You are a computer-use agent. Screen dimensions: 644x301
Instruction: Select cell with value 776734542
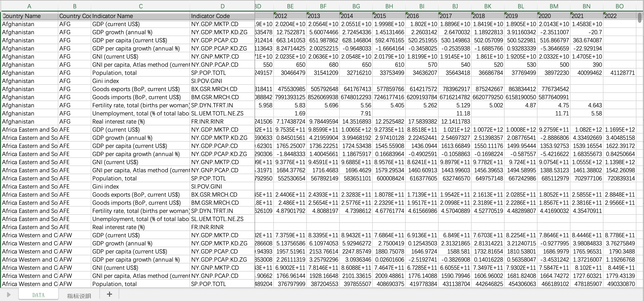click(554, 89)
